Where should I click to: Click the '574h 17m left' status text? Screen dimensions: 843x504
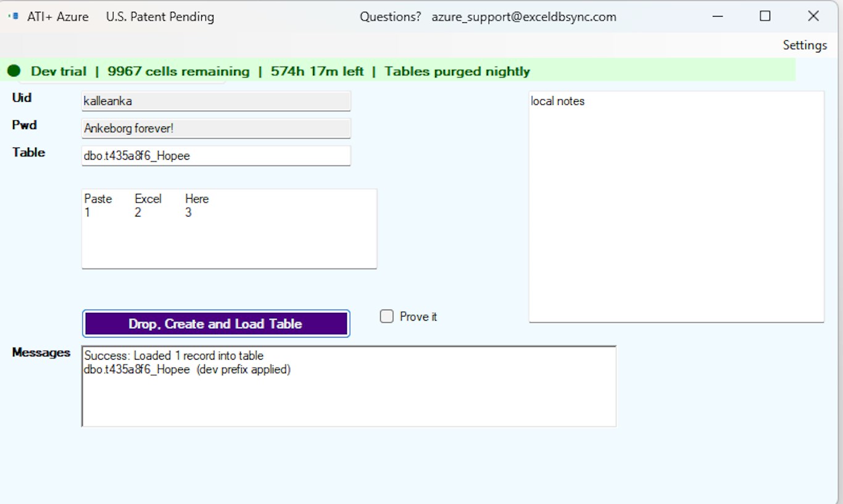point(317,72)
